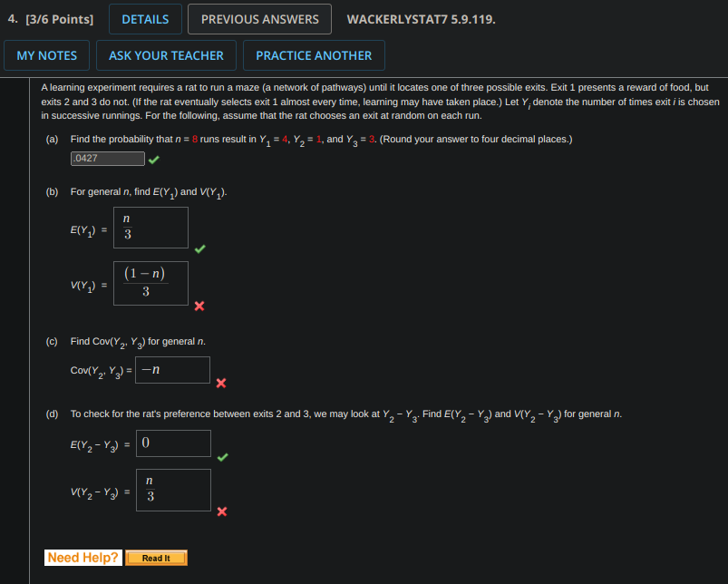Image resolution: width=728 pixels, height=584 pixels.
Task: Click the red X beside V(Y2 − Y3)
Action: [221, 511]
